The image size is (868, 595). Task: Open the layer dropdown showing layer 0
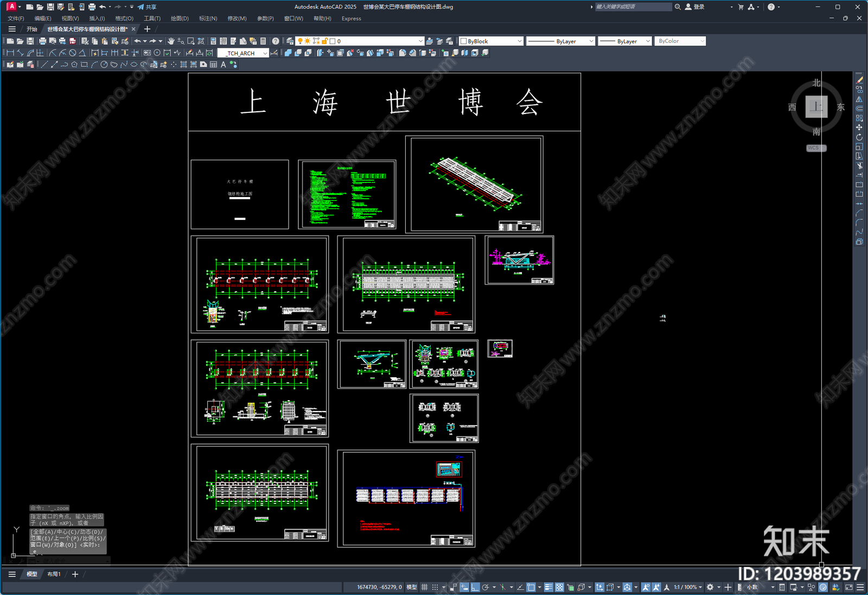point(360,41)
